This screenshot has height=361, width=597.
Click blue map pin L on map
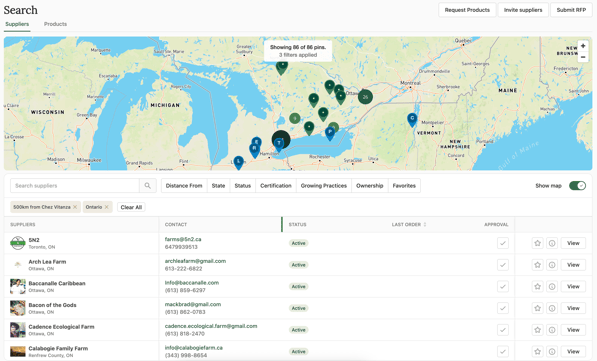(x=238, y=162)
